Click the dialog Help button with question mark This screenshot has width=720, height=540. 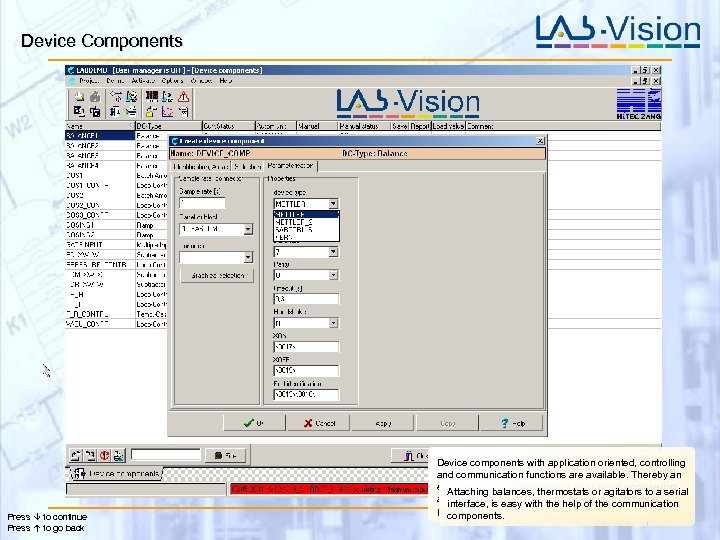[x=512, y=423]
